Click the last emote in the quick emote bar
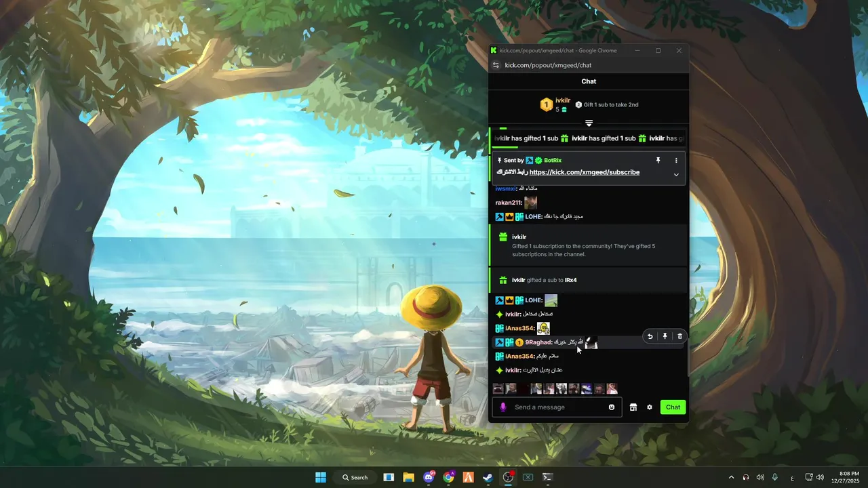 tap(612, 388)
